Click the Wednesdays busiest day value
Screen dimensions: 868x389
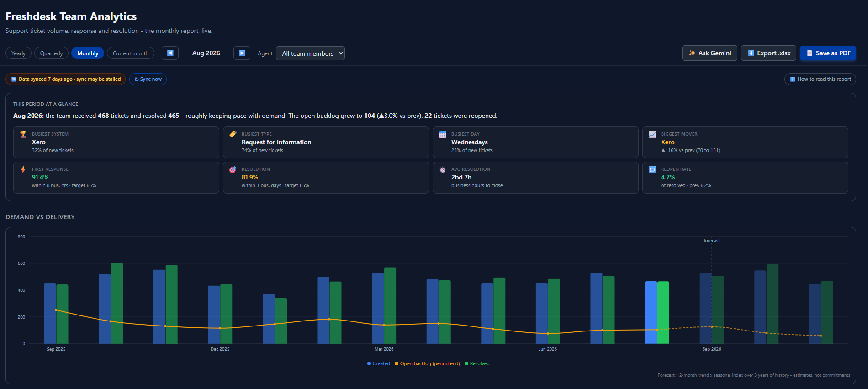tap(469, 142)
